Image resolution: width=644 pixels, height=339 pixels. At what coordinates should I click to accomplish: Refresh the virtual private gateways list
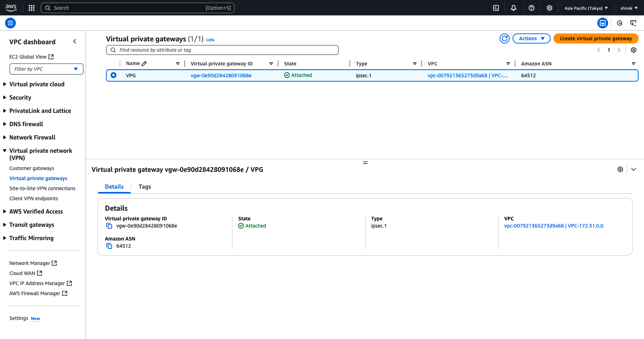(x=505, y=38)
